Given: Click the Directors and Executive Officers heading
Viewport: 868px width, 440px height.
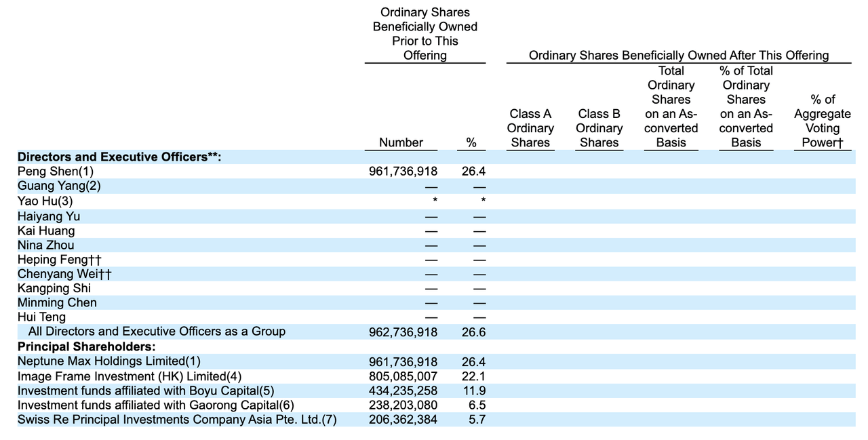Looking at the screenshot, I should tap(119, 157).
